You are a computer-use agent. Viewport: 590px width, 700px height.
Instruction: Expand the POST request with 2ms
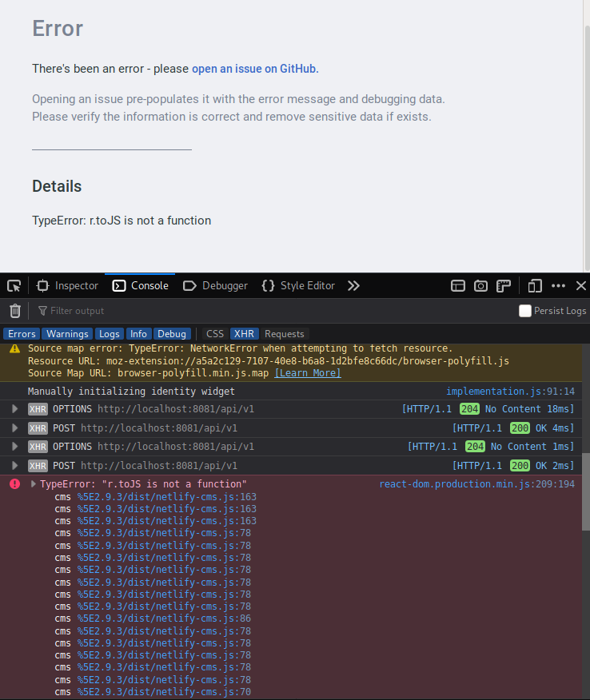(x=14, y=466)
